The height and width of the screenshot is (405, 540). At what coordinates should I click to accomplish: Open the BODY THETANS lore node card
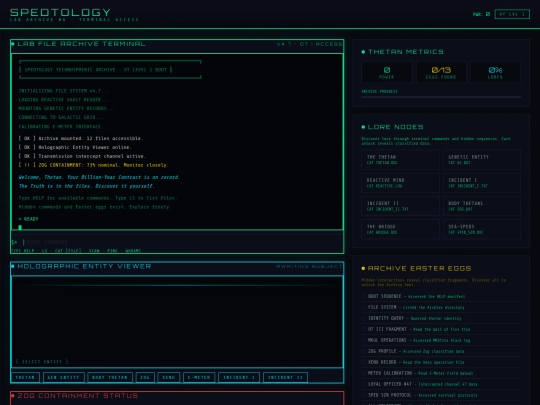click(x=482, y=206)
